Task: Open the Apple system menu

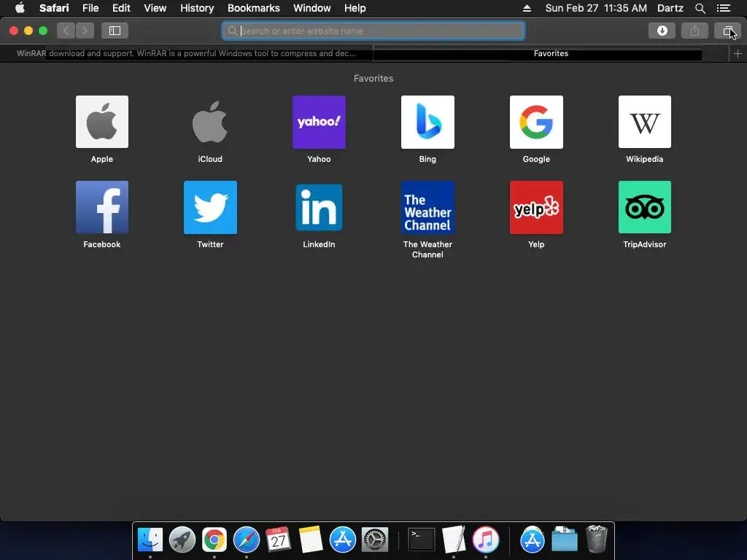Action: 20,8
